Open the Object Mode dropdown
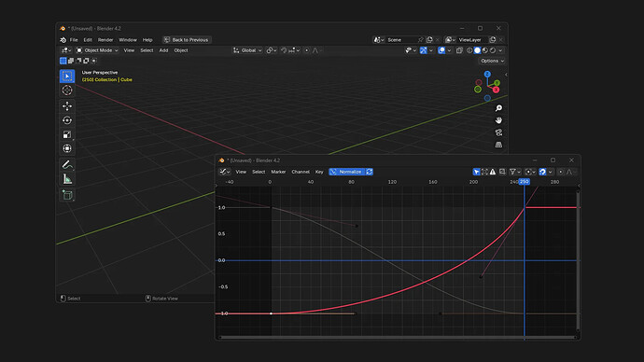644x362 pixels. point(97,50)
